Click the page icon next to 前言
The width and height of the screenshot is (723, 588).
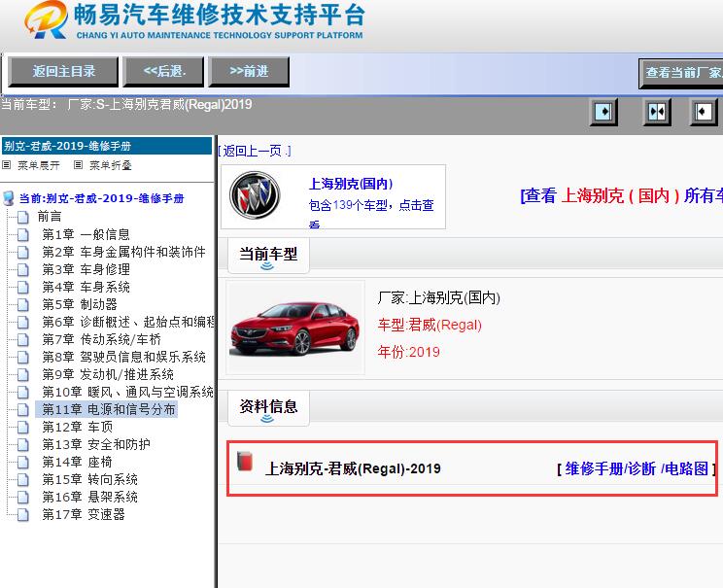click(22, 217)
